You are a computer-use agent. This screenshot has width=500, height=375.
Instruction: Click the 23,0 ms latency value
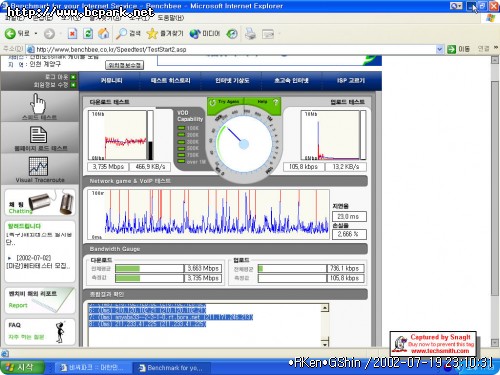point(349,217)
